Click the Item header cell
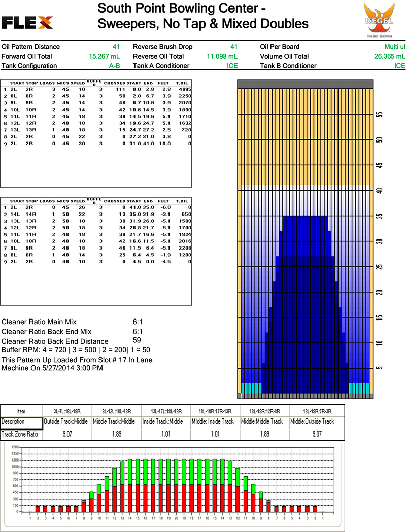406x532 pixels. point(20,411)
